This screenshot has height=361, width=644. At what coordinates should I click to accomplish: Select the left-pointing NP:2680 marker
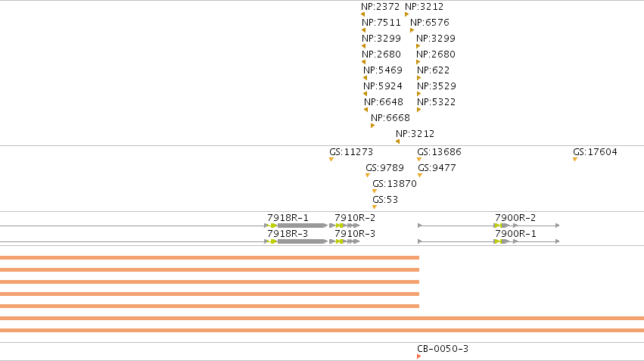[363, 62]
